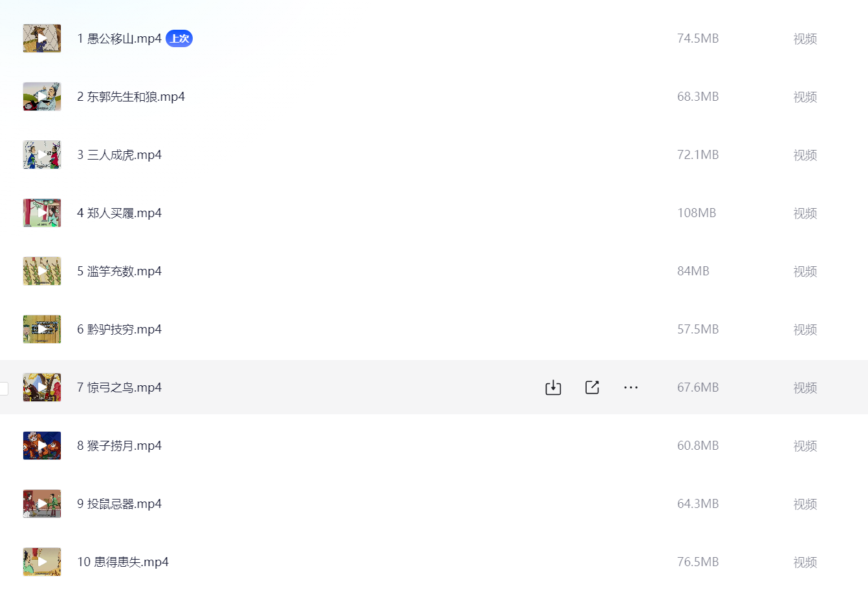
Task: Open the 患得患失 video thumbnail
Action: [42, 562]
